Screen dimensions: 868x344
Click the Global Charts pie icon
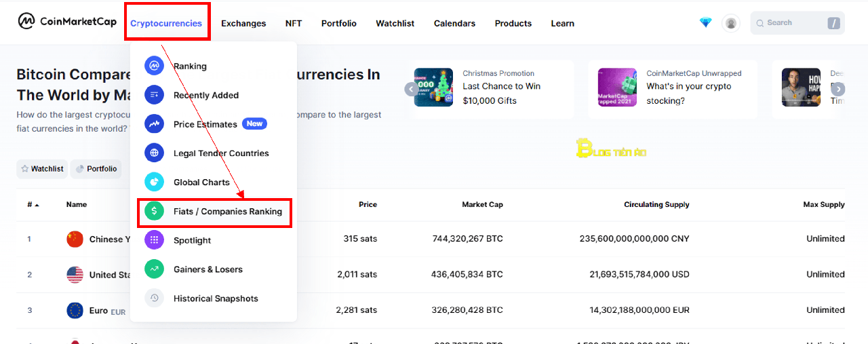(155, 182)
